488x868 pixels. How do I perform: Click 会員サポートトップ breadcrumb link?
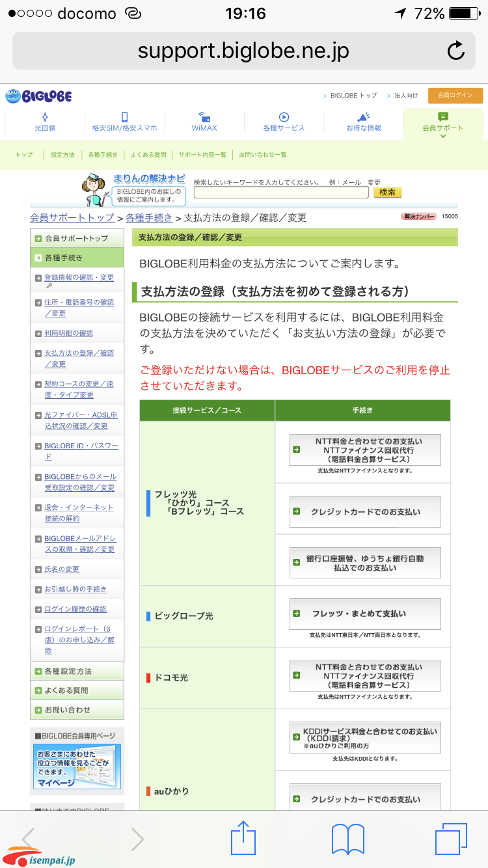tap(72, 217)
